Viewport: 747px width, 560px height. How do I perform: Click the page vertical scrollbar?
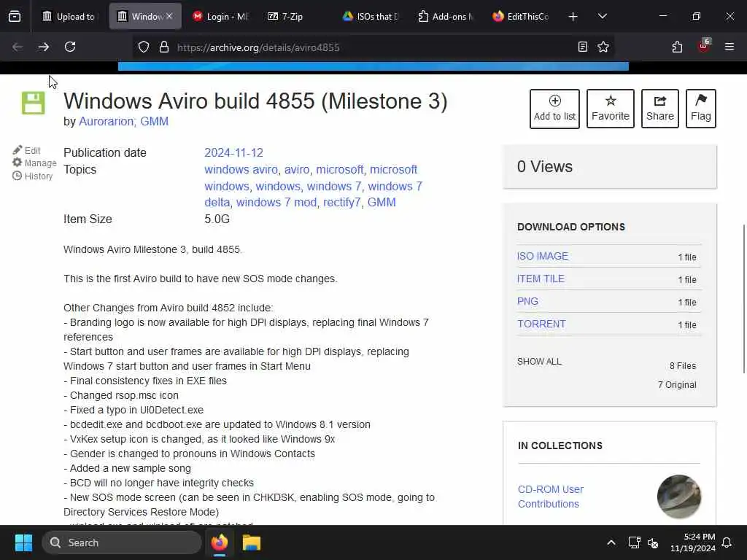[743, 298]
